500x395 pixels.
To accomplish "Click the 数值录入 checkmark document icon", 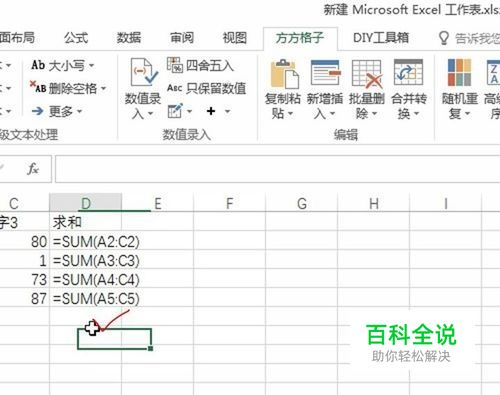I will [x=144, y=72].
